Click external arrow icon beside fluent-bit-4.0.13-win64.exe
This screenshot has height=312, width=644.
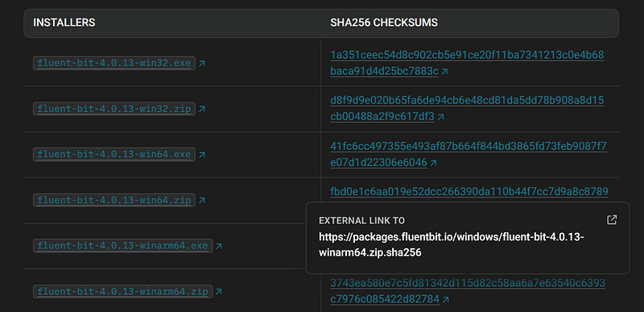pyautogui.click(x=202, y=155)
